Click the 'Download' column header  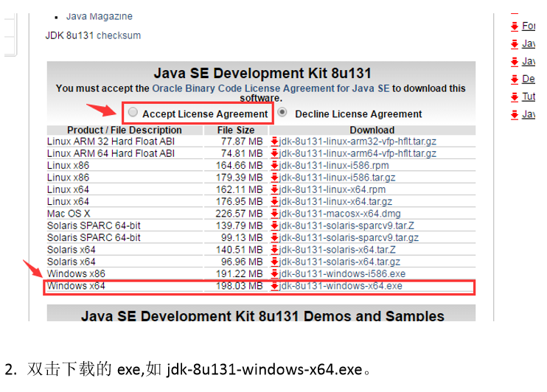click(372, 130)
